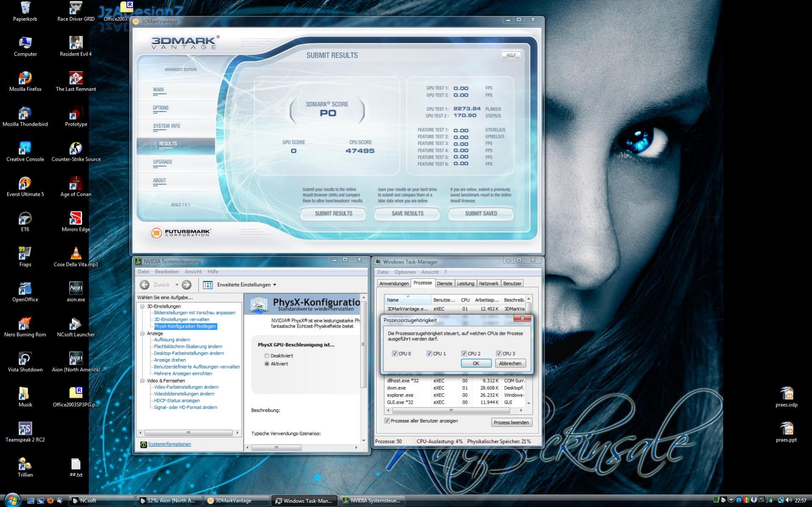
Task: Launch Age of Conan shortcut
Action: pos(76,187)
